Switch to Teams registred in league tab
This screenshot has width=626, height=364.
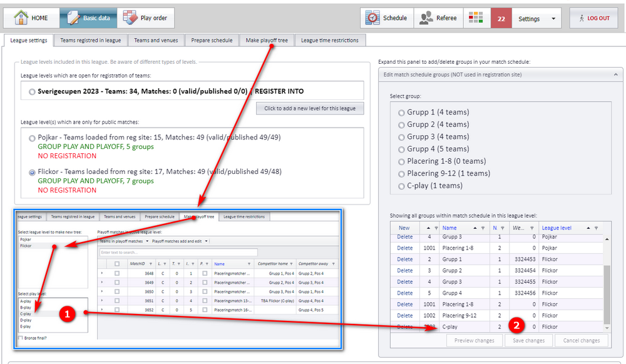91,40
